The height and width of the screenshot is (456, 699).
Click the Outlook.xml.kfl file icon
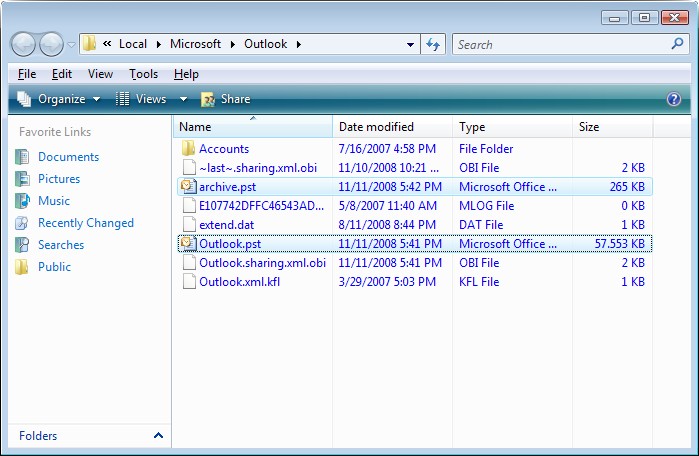[x=189, y=281]
